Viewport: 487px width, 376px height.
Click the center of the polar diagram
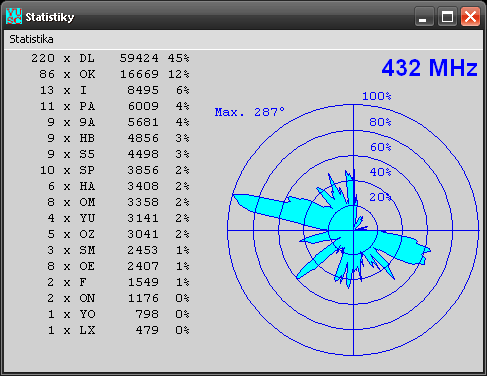point(353,230)
